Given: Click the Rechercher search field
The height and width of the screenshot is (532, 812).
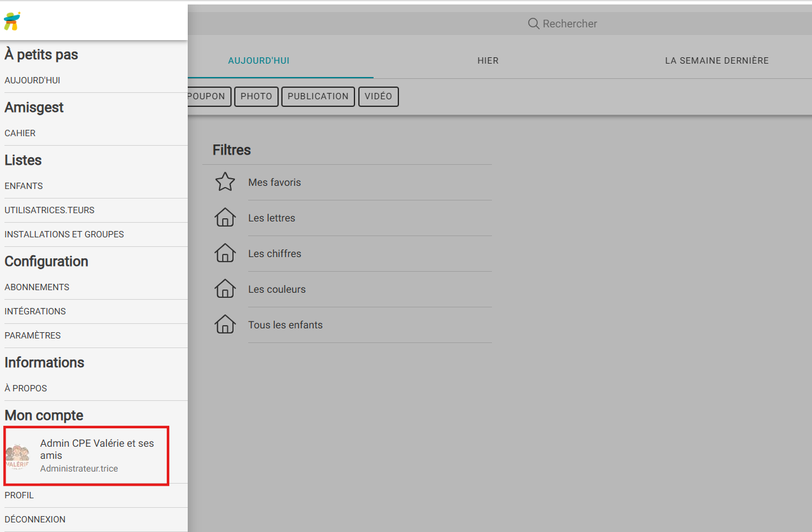Looking at the screenshot, I should (570, 24).
